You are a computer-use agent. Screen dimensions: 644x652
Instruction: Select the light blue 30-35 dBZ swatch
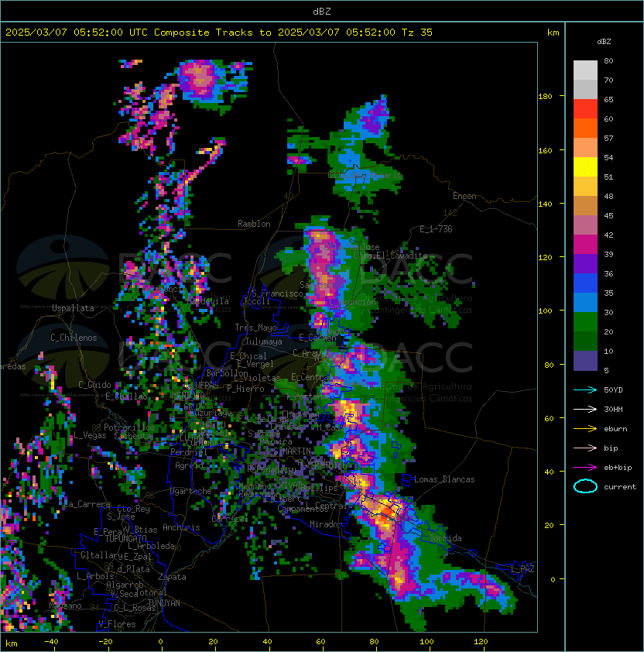coord(585,302)
